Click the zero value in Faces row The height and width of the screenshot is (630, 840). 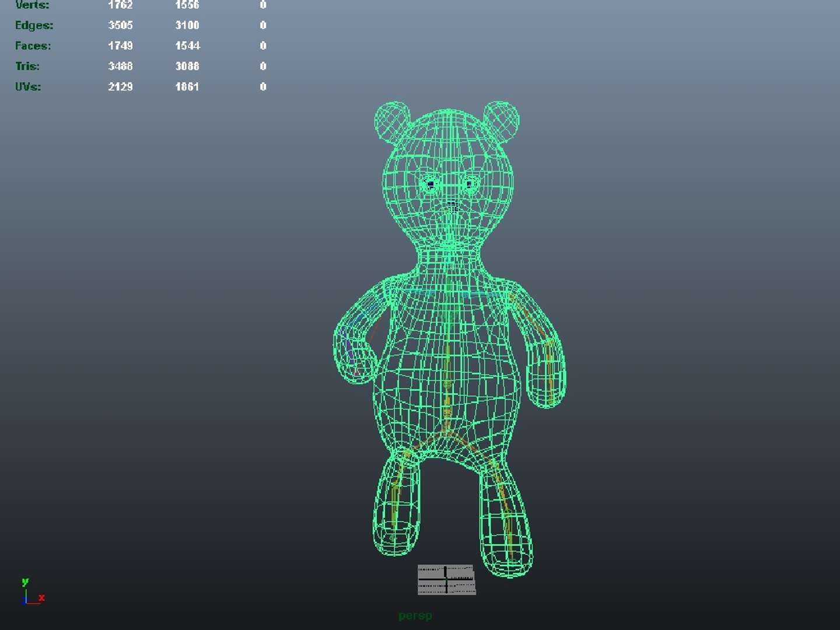coord(263,45)
